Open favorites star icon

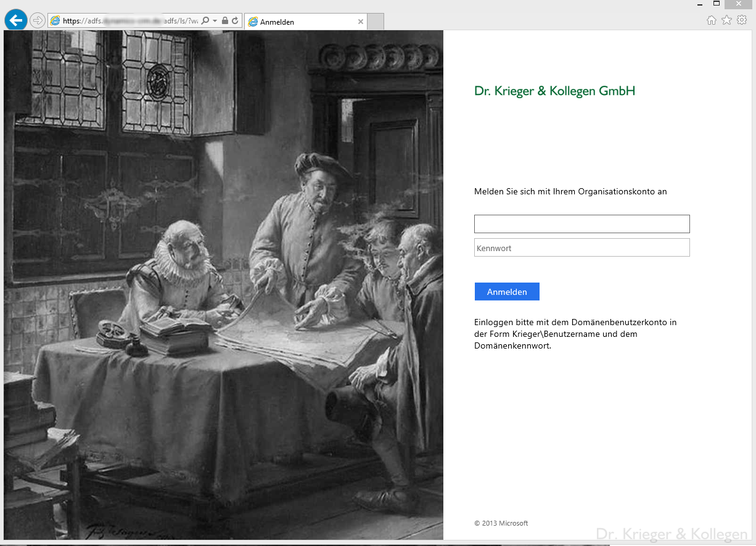point(726,20)
